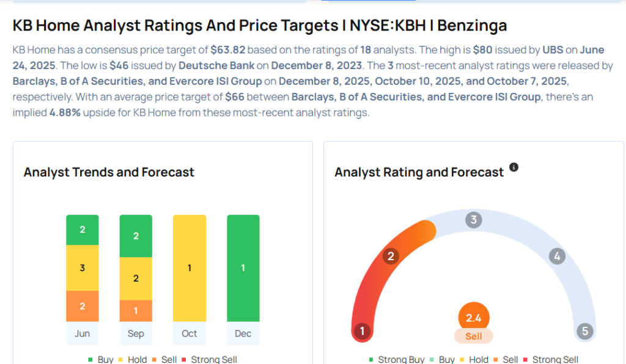Click the orange 2.4 rating circle
626x364 pixels.
[x=474, y=318]
